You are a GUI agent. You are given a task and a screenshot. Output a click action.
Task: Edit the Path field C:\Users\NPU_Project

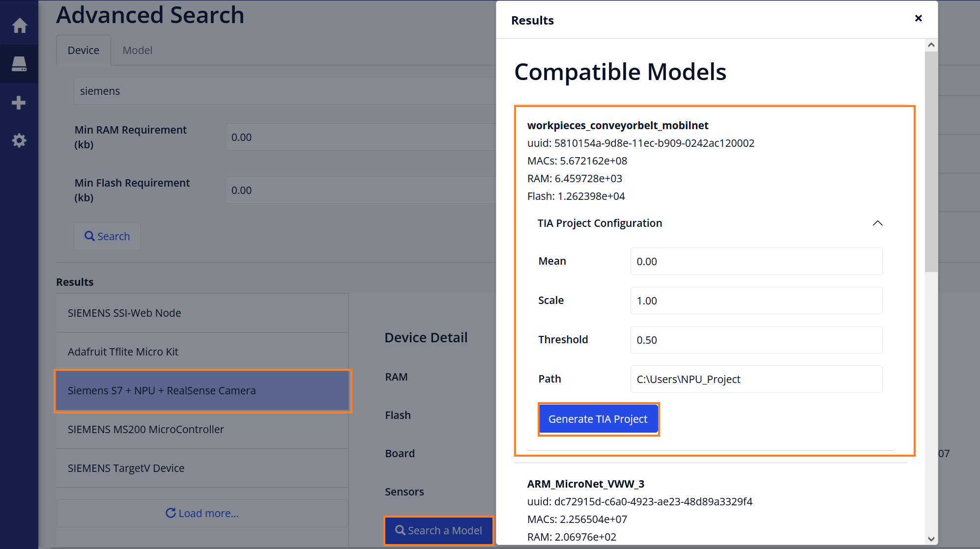tap(756, 379)
